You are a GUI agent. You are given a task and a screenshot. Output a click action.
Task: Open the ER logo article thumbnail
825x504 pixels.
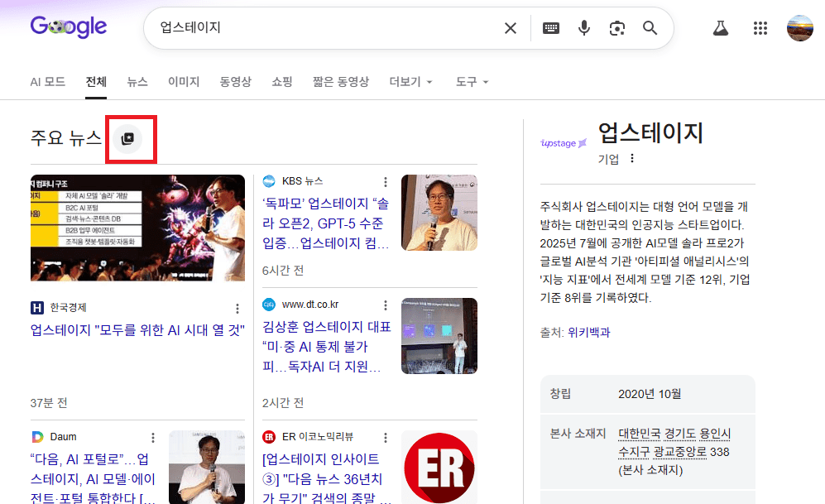tap(439, 468)
